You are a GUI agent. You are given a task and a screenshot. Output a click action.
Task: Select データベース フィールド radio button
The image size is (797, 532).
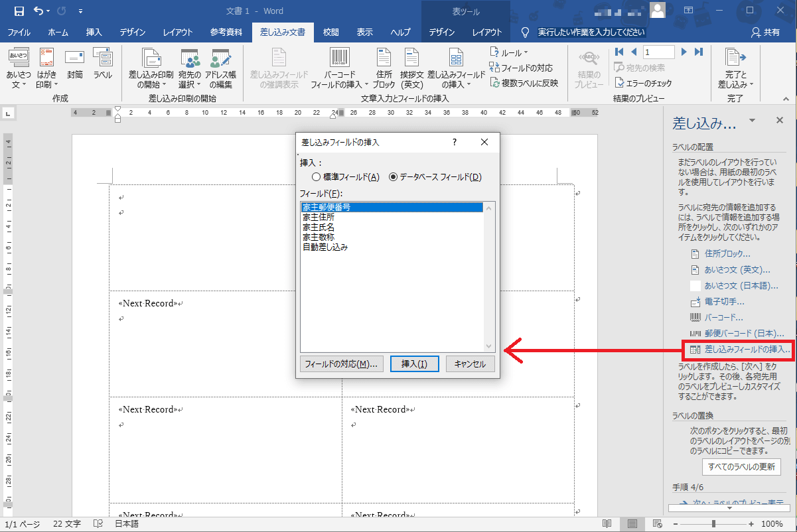[393, 177]
